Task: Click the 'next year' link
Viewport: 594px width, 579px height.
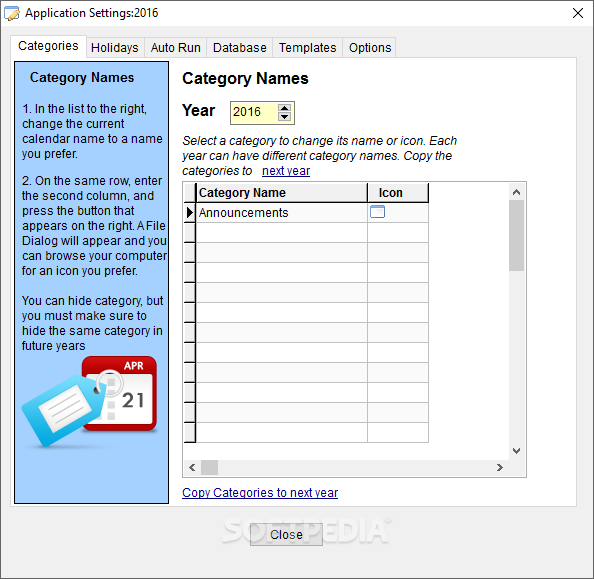Action: coord(286,171)
